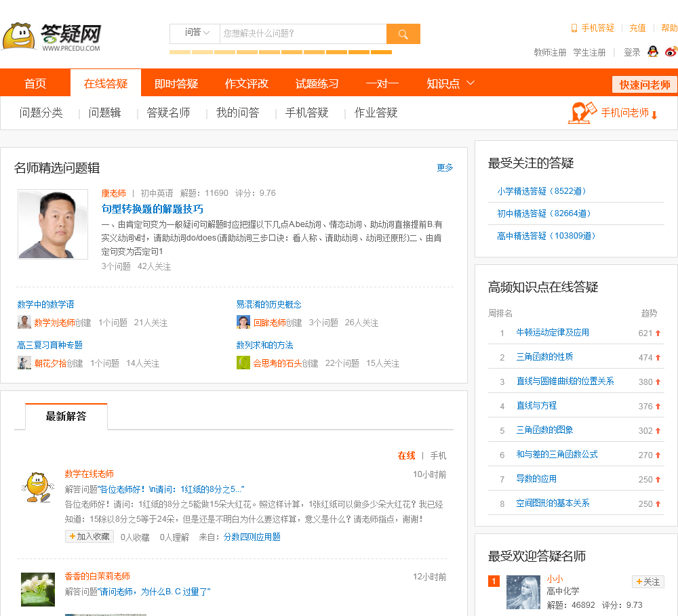Screen dimensions: 678x616
Task: Click 教师注册 link
Action: click(x=550, y=52)
